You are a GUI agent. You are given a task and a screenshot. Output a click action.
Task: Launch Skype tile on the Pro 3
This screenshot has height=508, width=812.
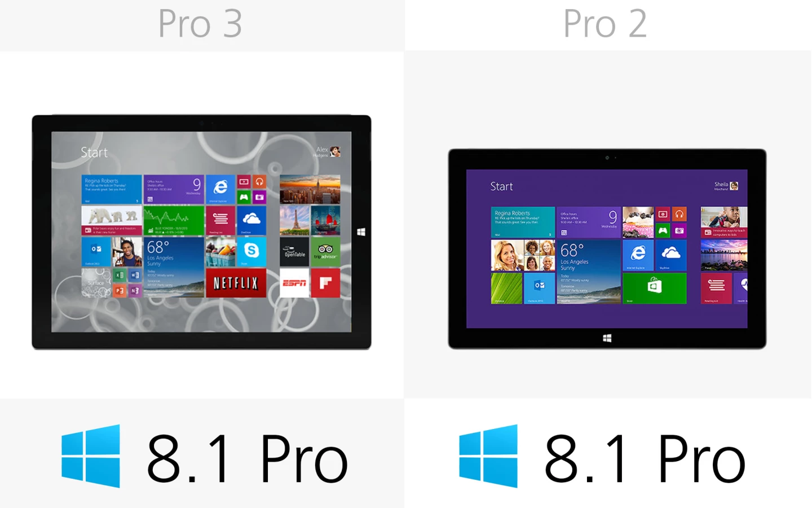click(251, 251)
